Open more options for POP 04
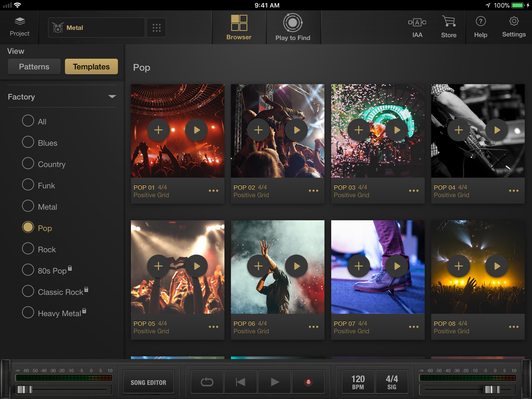532x399 pixels. pos(514,191)
